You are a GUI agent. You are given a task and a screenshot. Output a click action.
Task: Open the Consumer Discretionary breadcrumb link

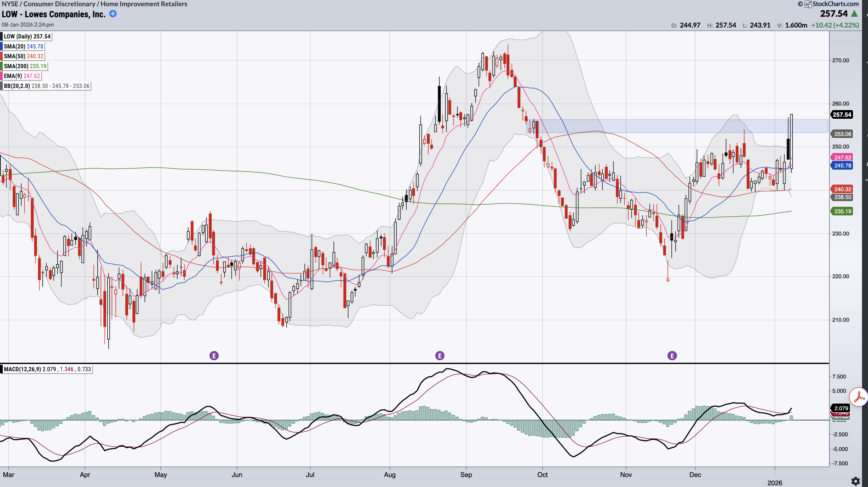tap(59, 4)
